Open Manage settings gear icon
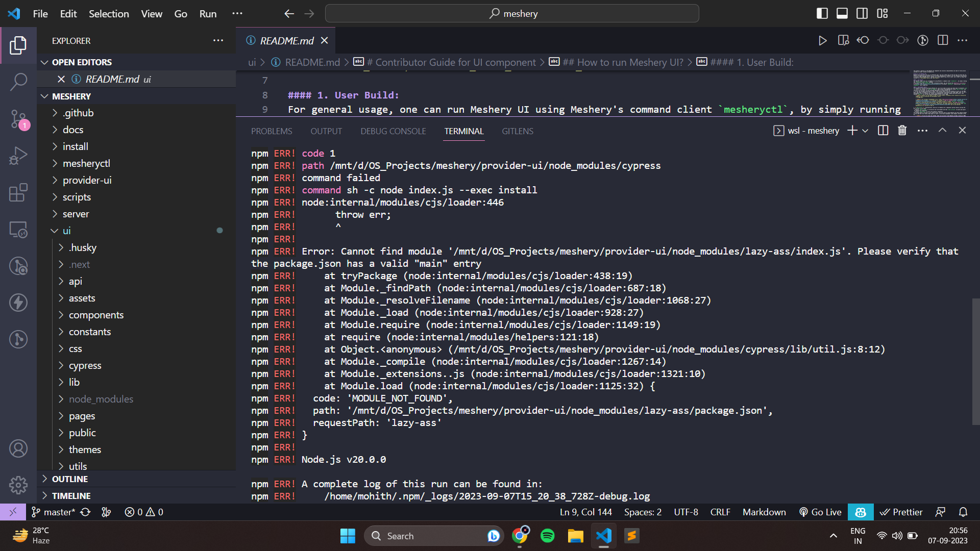Screen dimensions: 980x551 (x=18, y=485)
